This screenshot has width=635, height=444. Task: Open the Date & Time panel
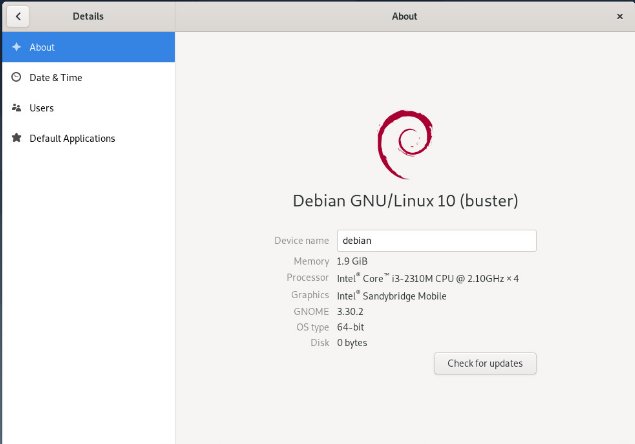tap(88, 77)
